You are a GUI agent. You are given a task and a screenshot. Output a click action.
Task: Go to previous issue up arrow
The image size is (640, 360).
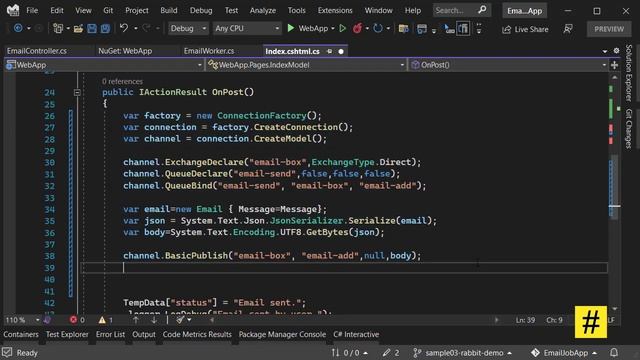click(x=136, y=320)
